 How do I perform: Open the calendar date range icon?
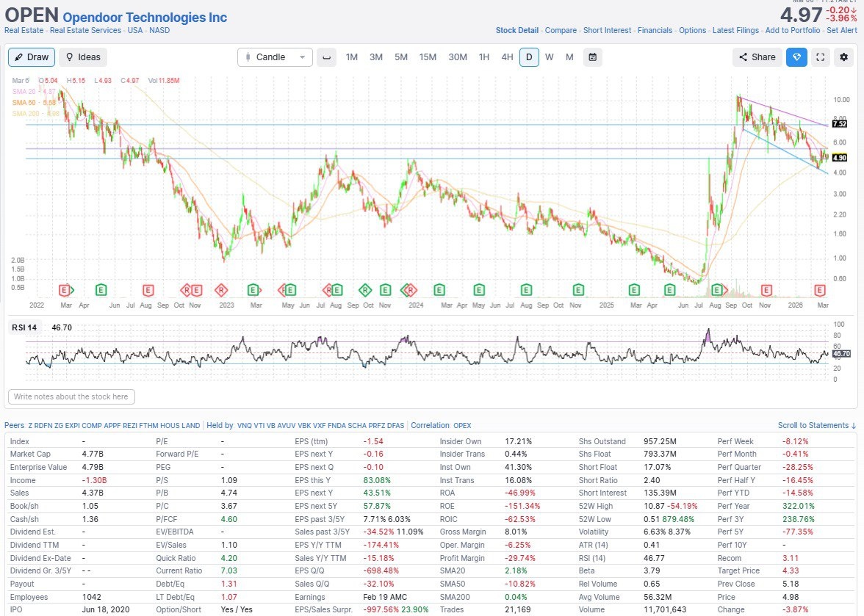[592, 57]
